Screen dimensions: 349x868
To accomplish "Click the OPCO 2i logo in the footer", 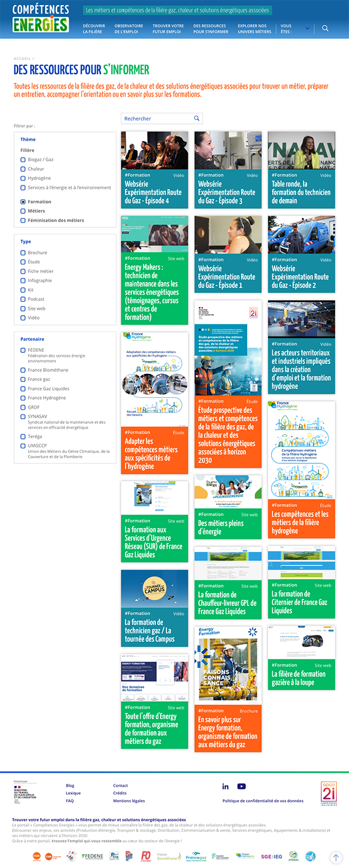I will 329,793.
